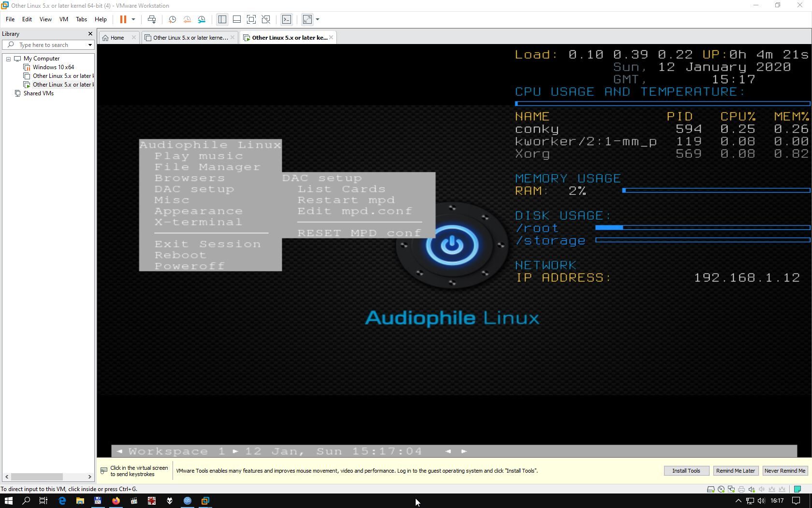Image resolution: width=812 pixels, height=508 pixels.
Task: Open the stretch guest dropdown arrow
Action: pyautogui.click(x=318, y=19)
